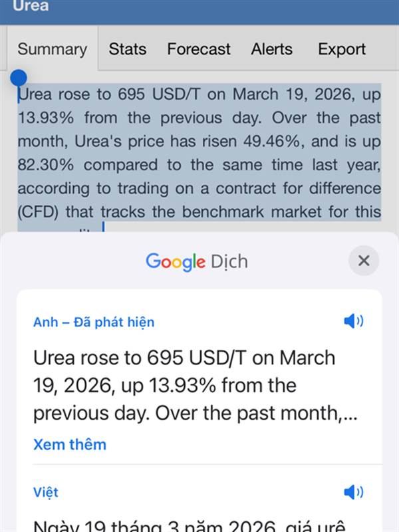This screenshot has width=399, height=532.
Task: Close the Google Dịch translation panel
Action: [363, 261]
